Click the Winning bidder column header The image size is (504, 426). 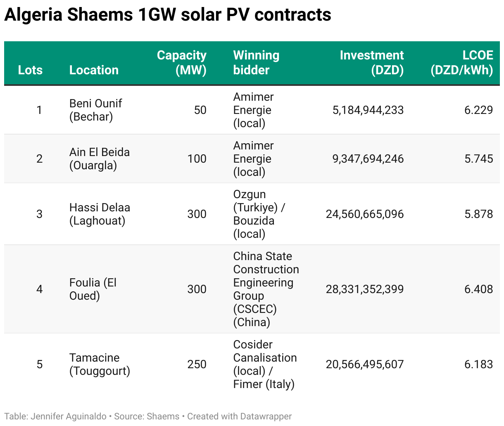click(x=256, y=63)
